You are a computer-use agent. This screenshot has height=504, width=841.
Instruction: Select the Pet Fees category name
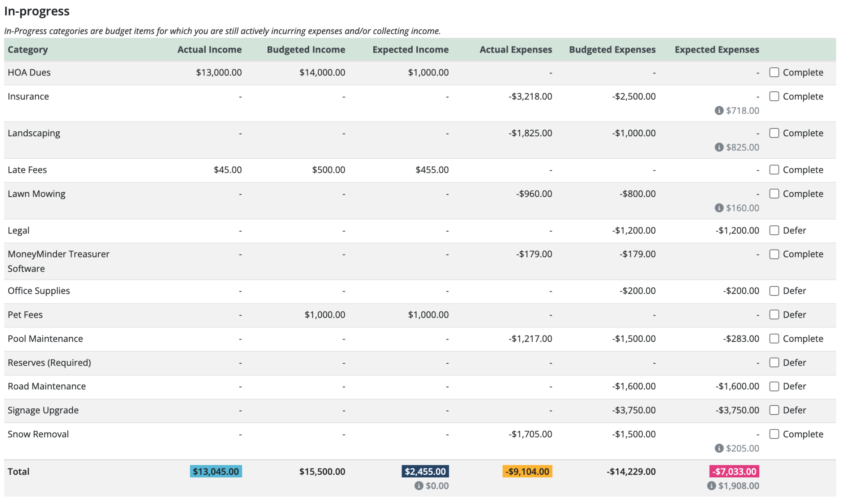25,314
